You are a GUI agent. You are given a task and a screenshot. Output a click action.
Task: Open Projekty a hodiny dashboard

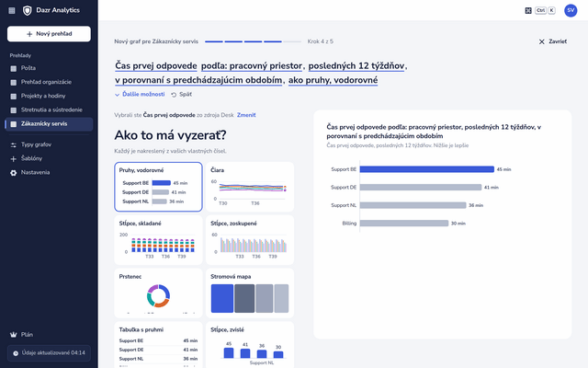pyautogui.click(x=49, y=96)
